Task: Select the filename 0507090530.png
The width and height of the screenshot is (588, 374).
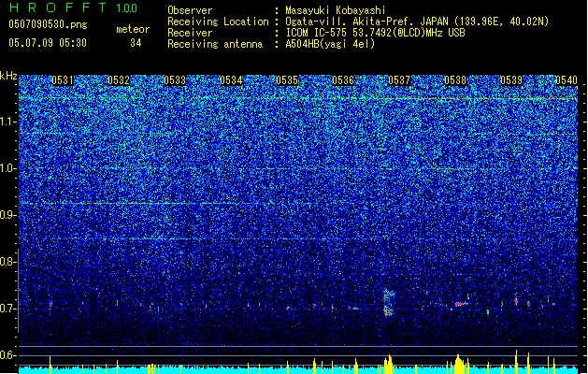Action: [x=48, y=24]
